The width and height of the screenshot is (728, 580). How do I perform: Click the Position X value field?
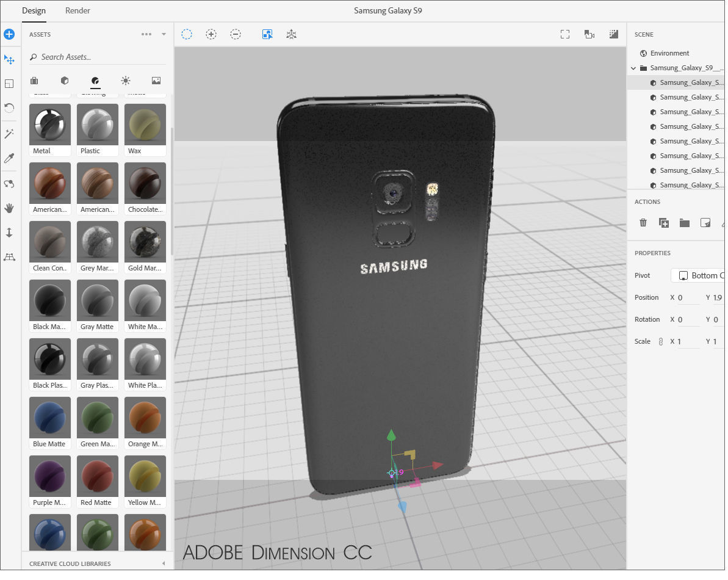point(688,298)
